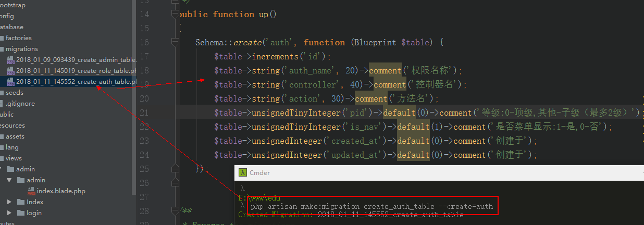
Task: Click the factories folder icon
Action: point(2,38)
